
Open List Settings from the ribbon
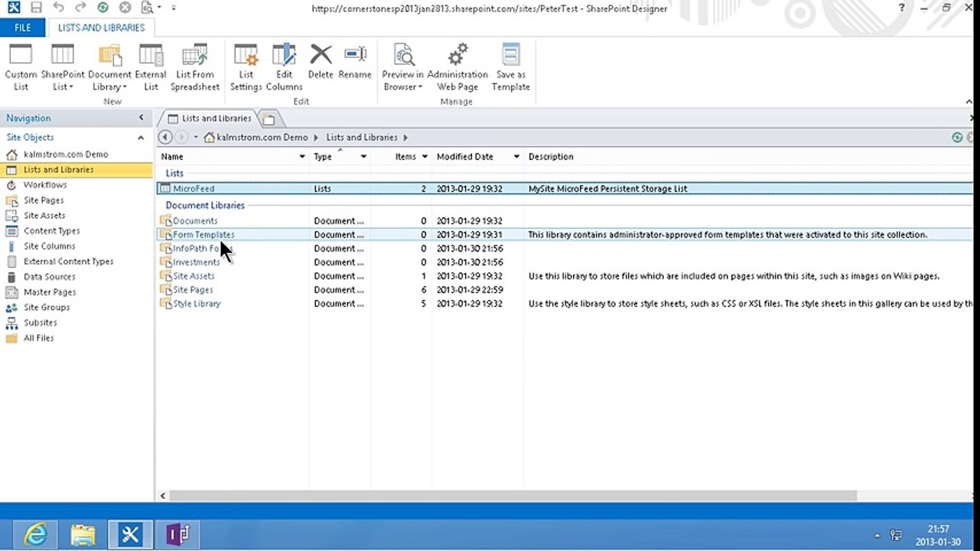246,67
